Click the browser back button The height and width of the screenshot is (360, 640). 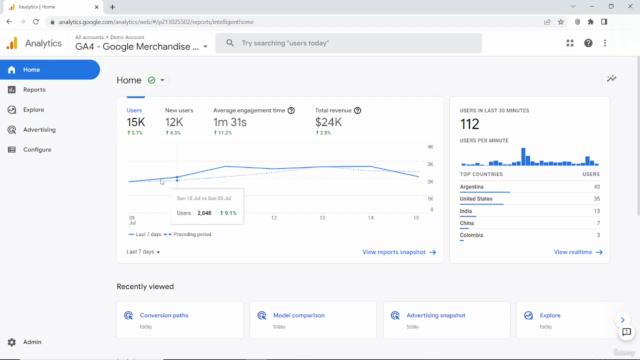tap(9, 22)
